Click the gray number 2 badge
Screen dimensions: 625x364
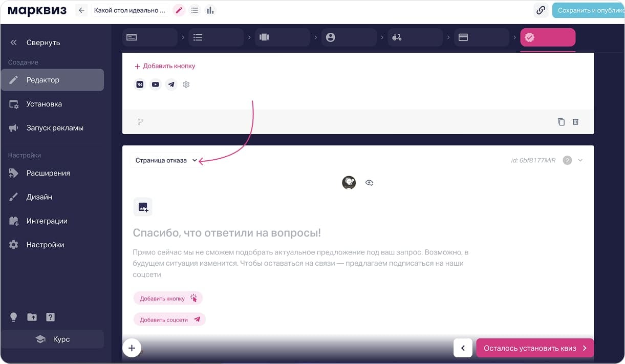click(x=567, y=160)
